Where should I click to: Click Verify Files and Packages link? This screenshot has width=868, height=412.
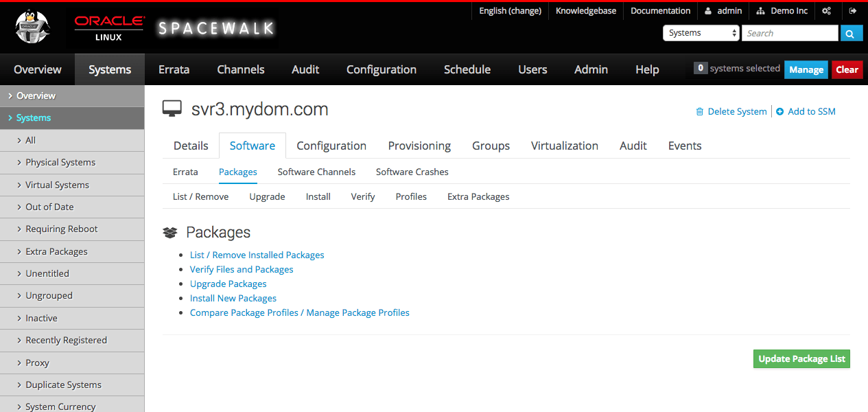pyautogui.click(x=242, y=269)
